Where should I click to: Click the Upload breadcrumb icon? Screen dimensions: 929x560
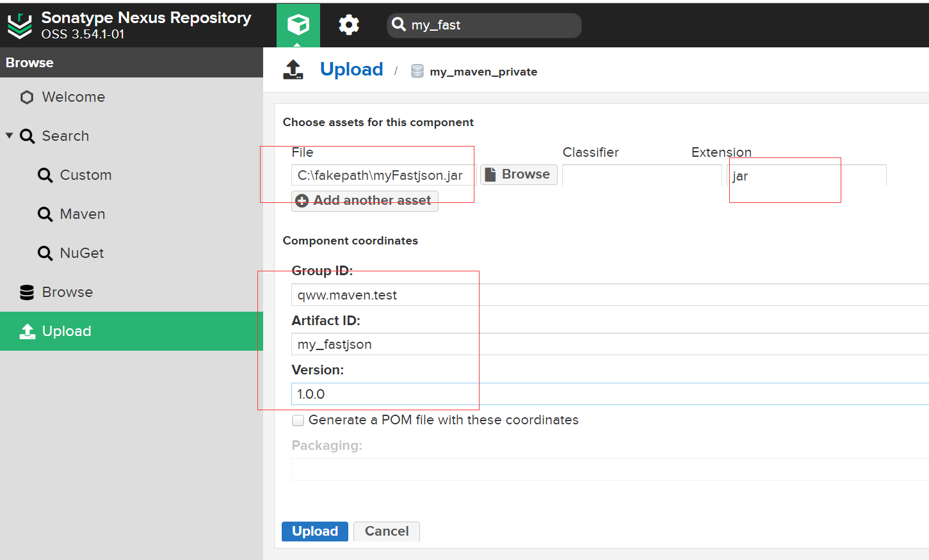[x=293, y=70]
